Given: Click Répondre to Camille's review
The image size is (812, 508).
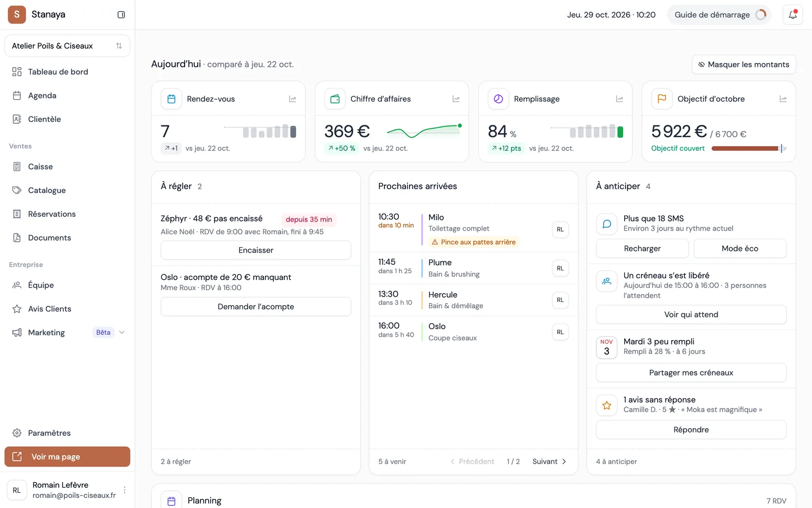Looking at the screenshot, I should [691, 430].
